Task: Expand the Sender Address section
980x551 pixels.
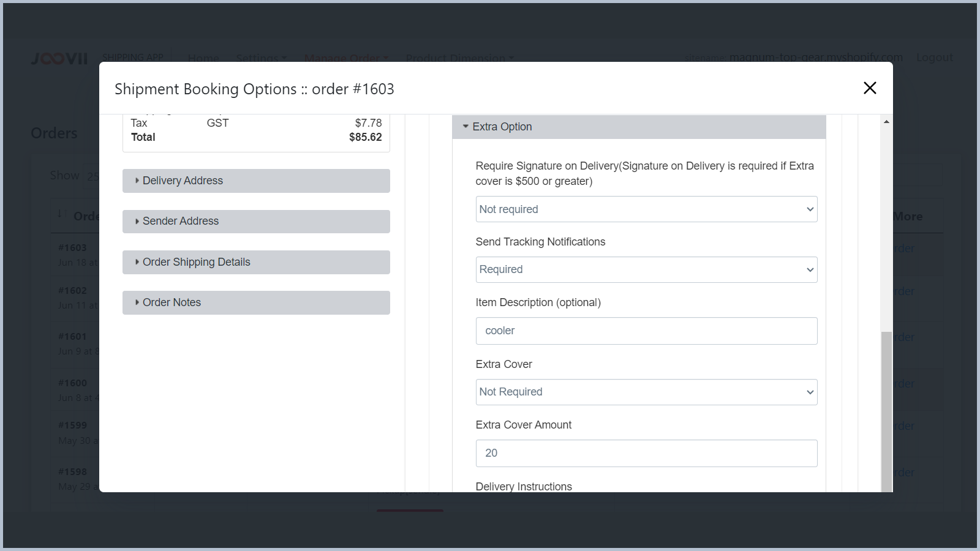Action: coord(256,221)
